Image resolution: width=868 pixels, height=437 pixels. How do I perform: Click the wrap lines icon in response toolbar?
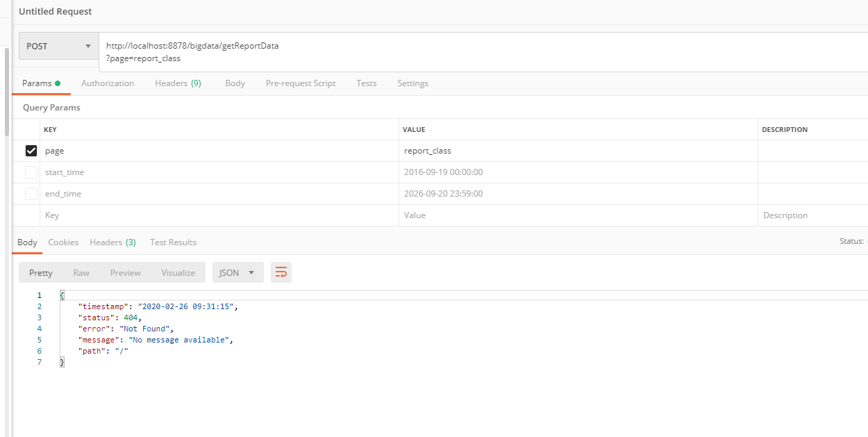click(x=281, y=272)
